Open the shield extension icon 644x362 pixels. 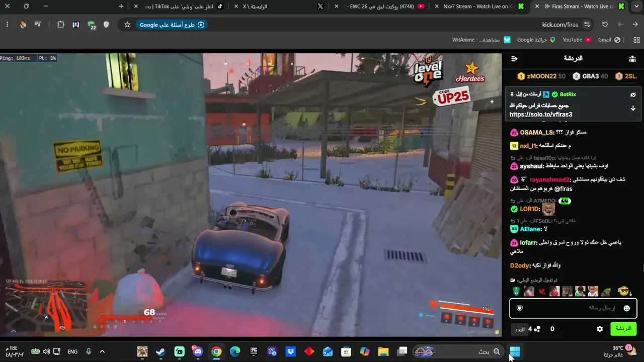click(106, 25)
